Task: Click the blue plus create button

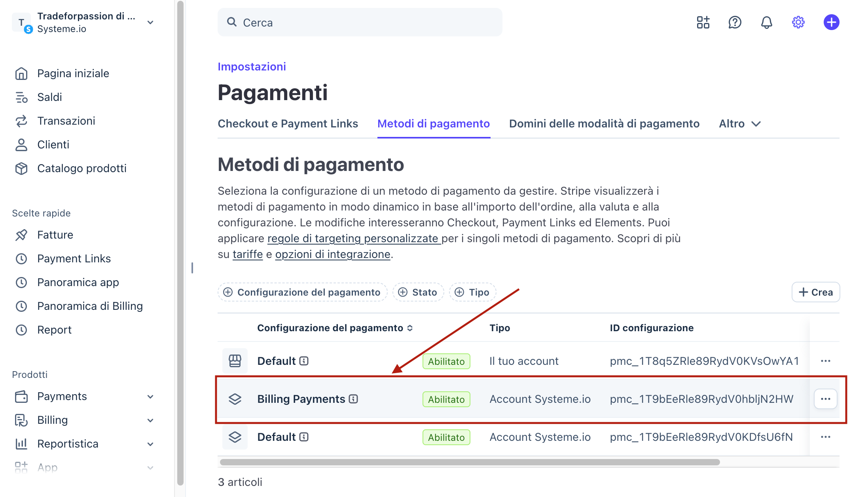Action: click(x=831, y=23)
